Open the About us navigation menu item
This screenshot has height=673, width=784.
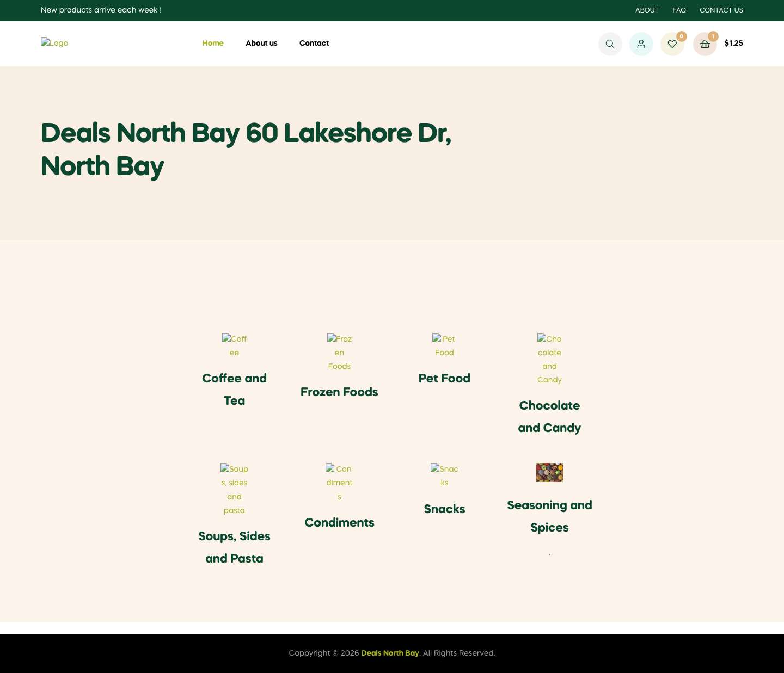pos(261,44)
